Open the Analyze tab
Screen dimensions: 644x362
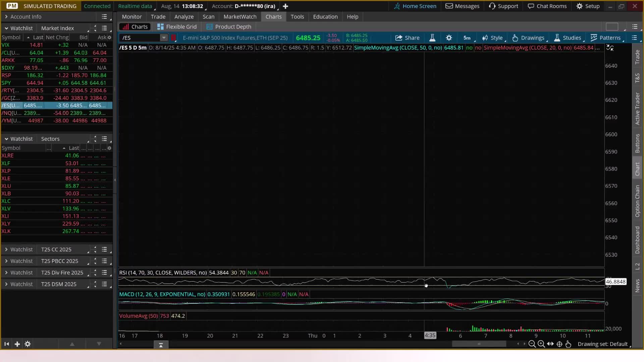[184, 16]
